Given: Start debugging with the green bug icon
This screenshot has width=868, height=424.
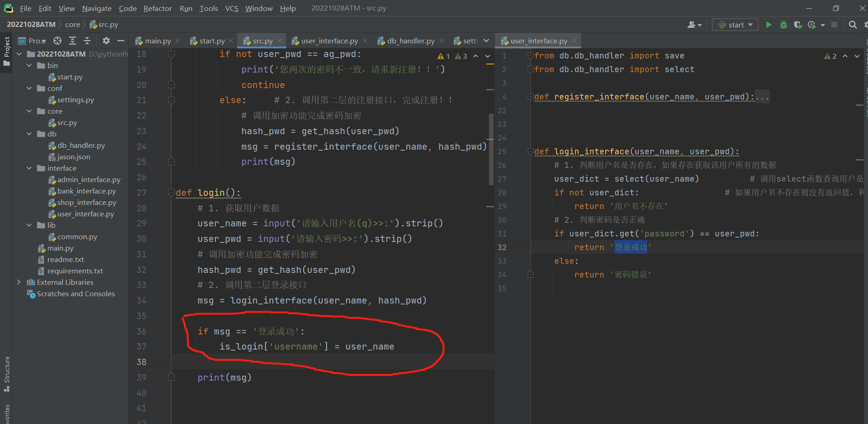Looking at the screenshot, I should tap(783, 25).
